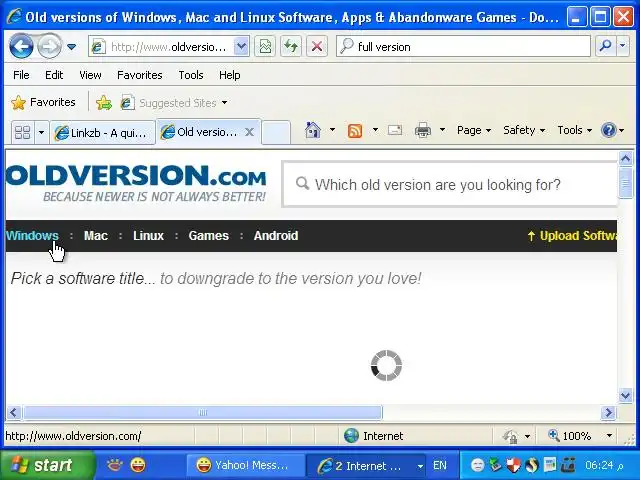
Task: Run search with the magnifier button
Action: (x=605, y=46)
